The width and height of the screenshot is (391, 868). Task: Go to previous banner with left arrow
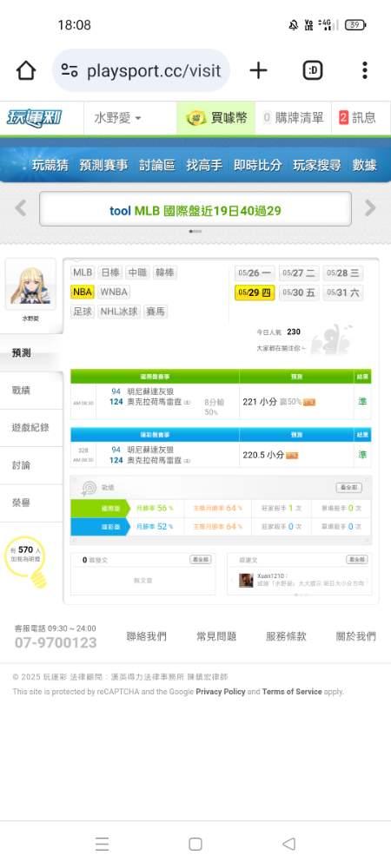pos(21,208)
